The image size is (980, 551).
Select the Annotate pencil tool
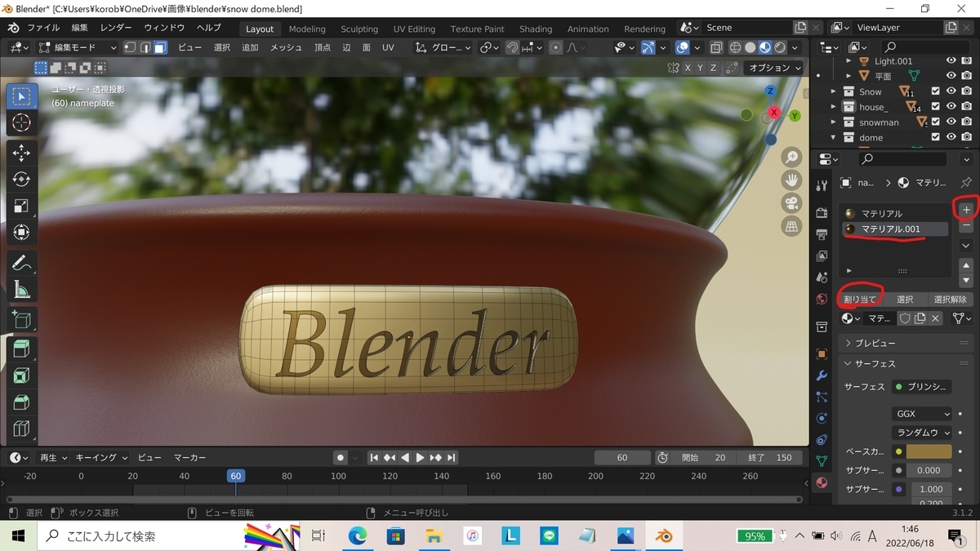(21, 264)
